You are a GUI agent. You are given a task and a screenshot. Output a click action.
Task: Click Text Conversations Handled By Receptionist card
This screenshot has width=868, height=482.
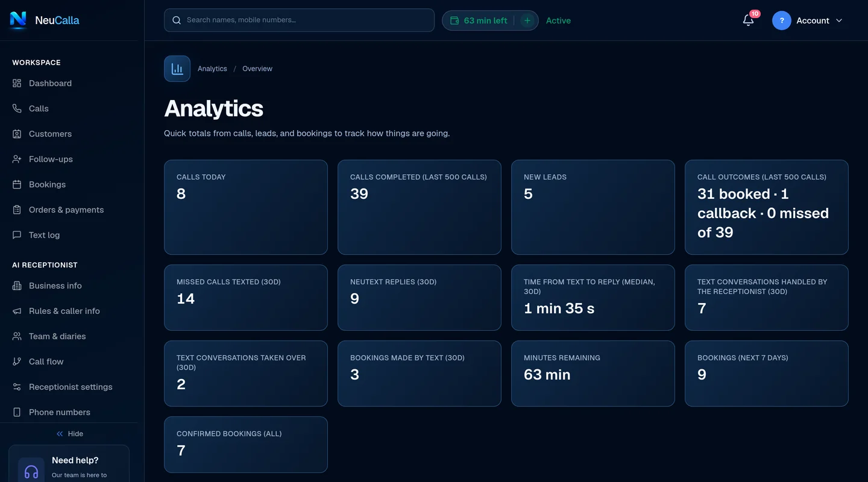[x=767, y=298]
